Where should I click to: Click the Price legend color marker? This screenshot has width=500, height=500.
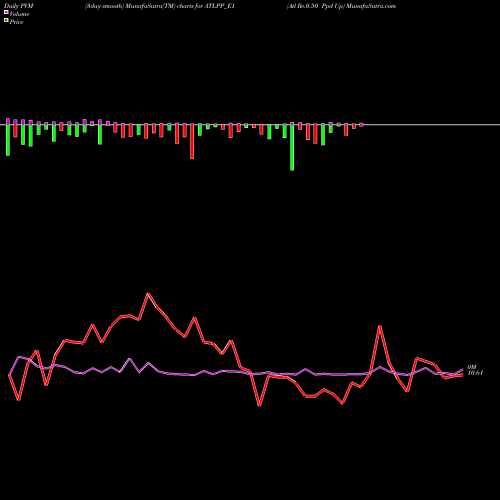pyautogui.click(x=6, y=21)
